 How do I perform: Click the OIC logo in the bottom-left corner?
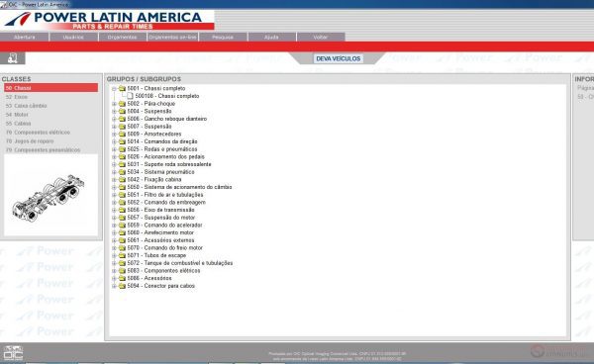click(13, 353)
